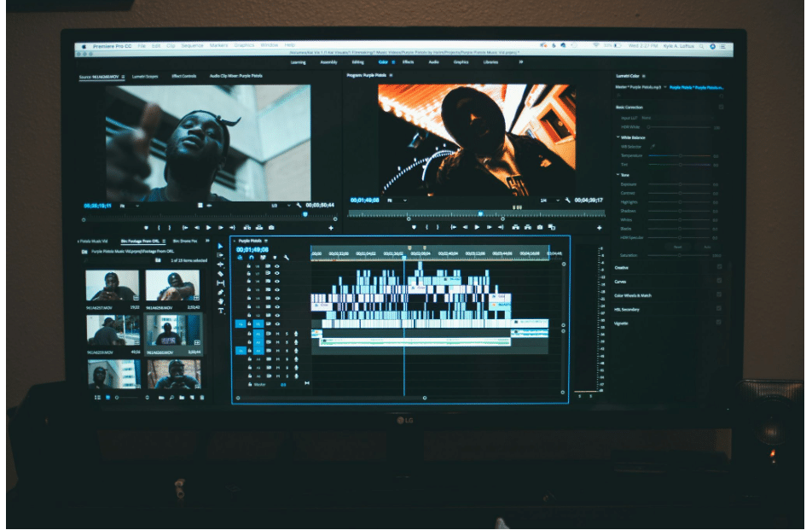Switch to Editing workspace
Image resolution: width=812 pixels, height=530 pixels.
358,62
